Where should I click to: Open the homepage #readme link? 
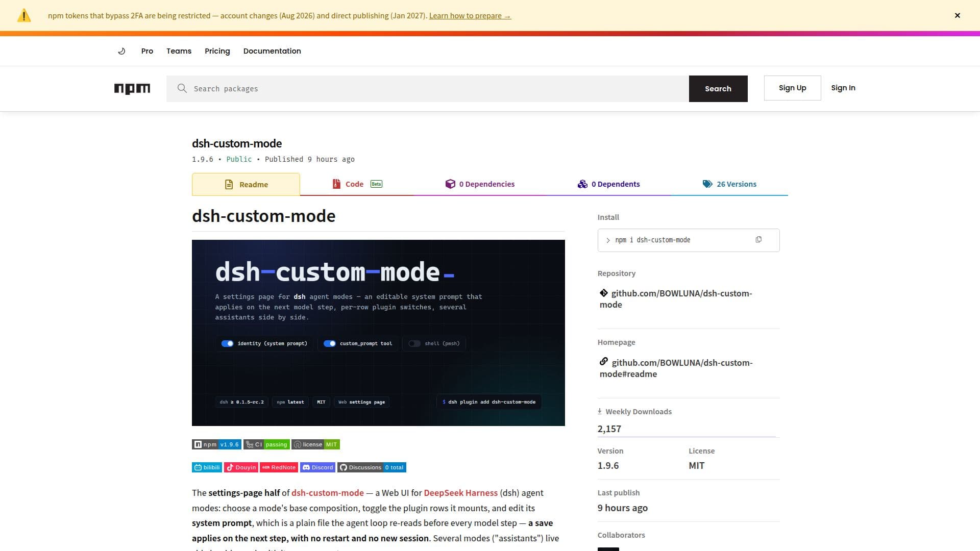pyautogui.click(x=676, y=368)
